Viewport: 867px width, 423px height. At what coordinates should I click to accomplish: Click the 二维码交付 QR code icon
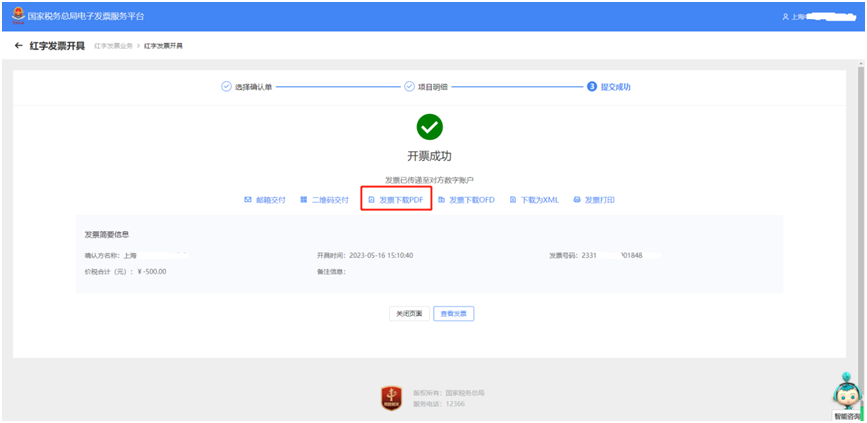click(x=303, y=200)
